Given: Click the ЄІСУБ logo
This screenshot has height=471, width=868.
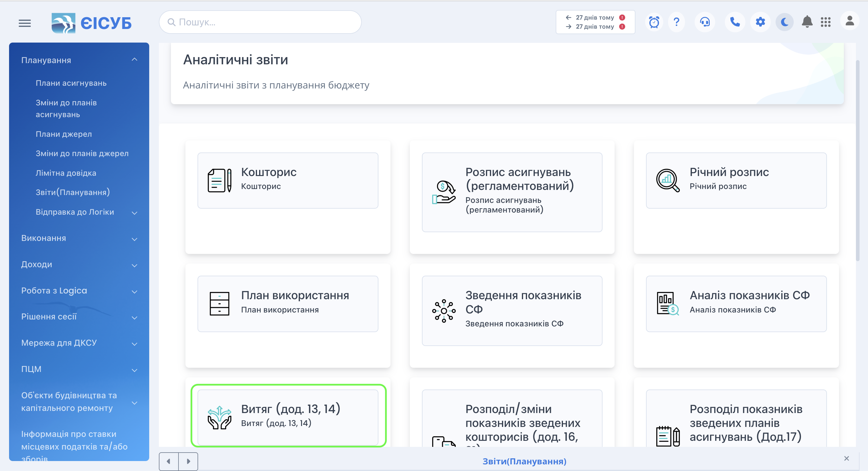Looking at the screenshot, I should point(92,23).
